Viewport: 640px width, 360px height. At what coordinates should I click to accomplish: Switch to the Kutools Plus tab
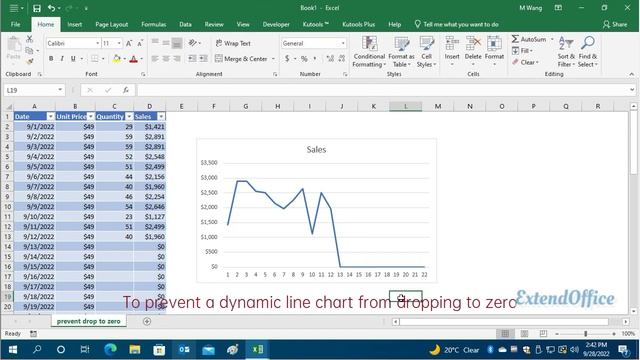pos(358,24)
